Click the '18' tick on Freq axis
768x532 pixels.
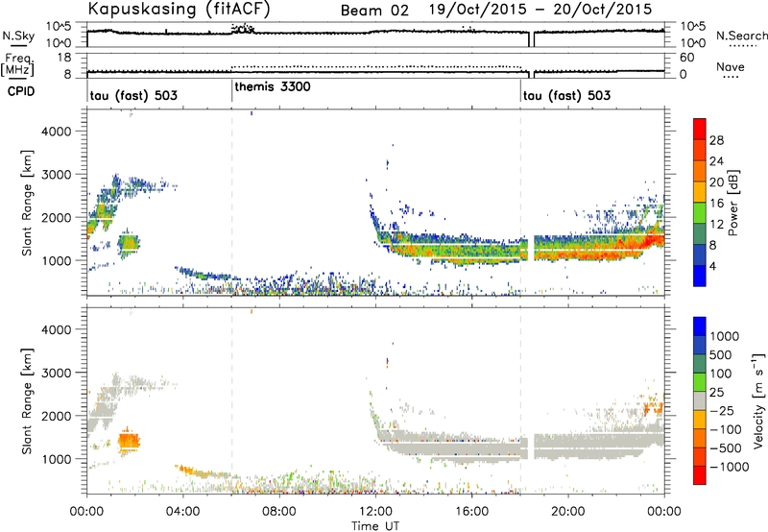pos(64,58)
